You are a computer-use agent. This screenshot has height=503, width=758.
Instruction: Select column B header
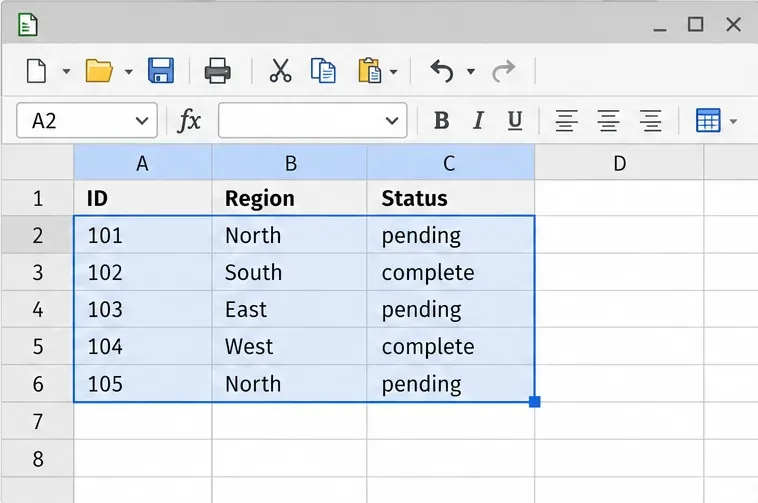tap(290, 163)
